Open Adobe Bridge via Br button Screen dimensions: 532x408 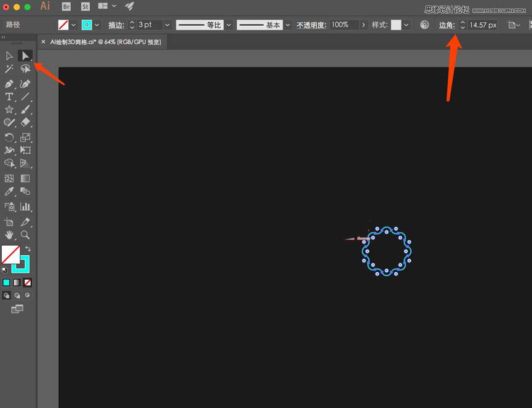pyautogui.click(x=66, y=6)
